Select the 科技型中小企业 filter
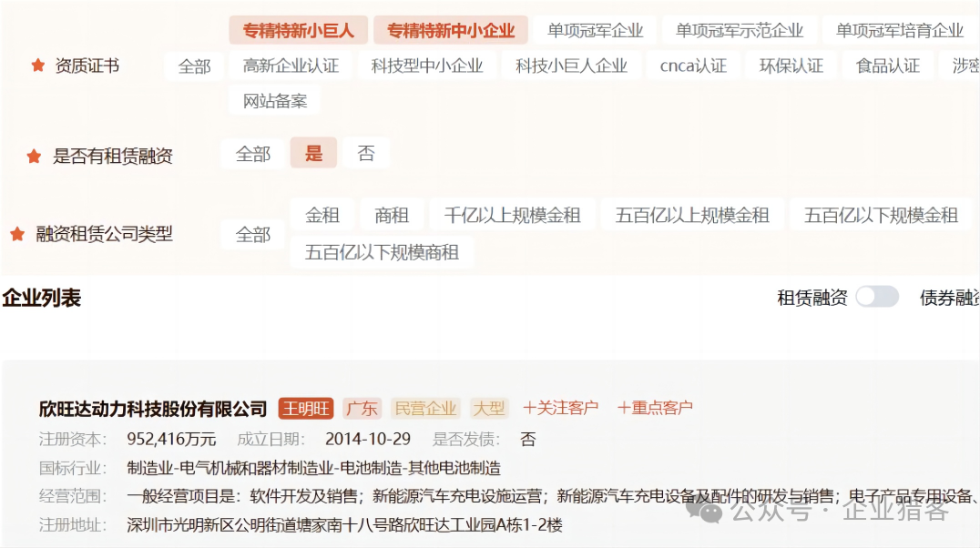The image size is (980, 548). click(x=427, y=66)
